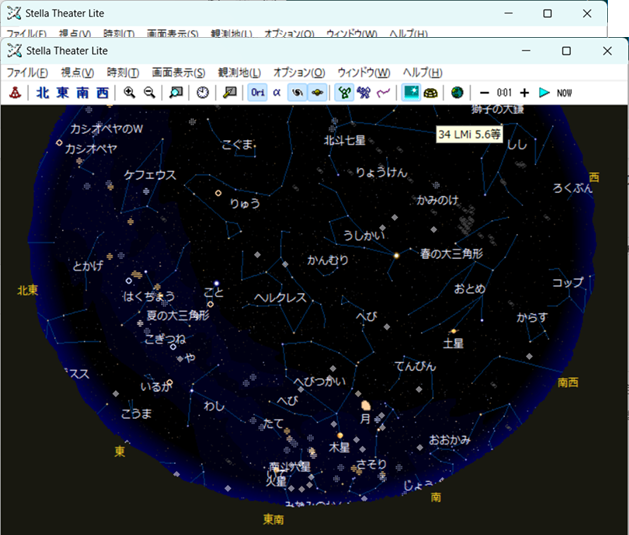Open the clock time setting icon
This screenshot has width=629, height=535.
click(x=203, y=93)
